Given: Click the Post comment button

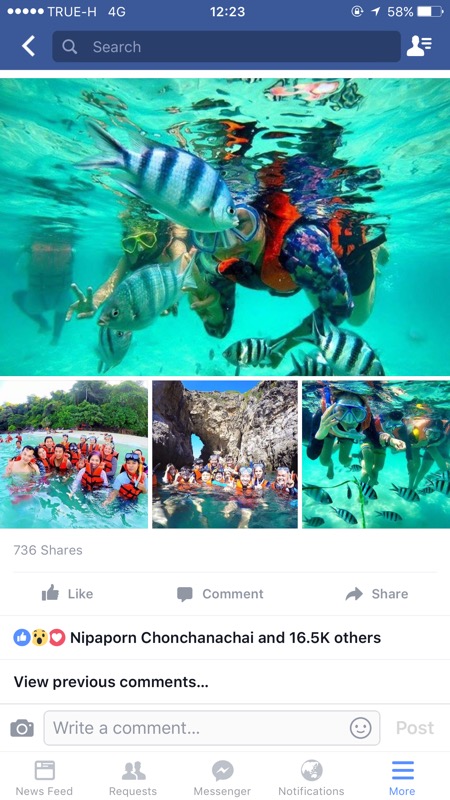Looking at the screenshot, I should click(x=415, y=728).
